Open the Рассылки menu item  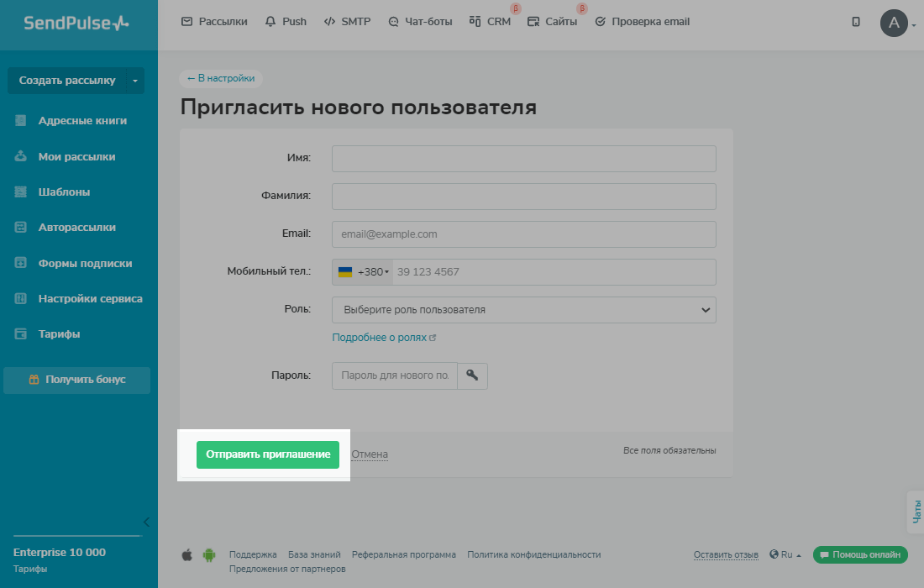tap(214, 22)
